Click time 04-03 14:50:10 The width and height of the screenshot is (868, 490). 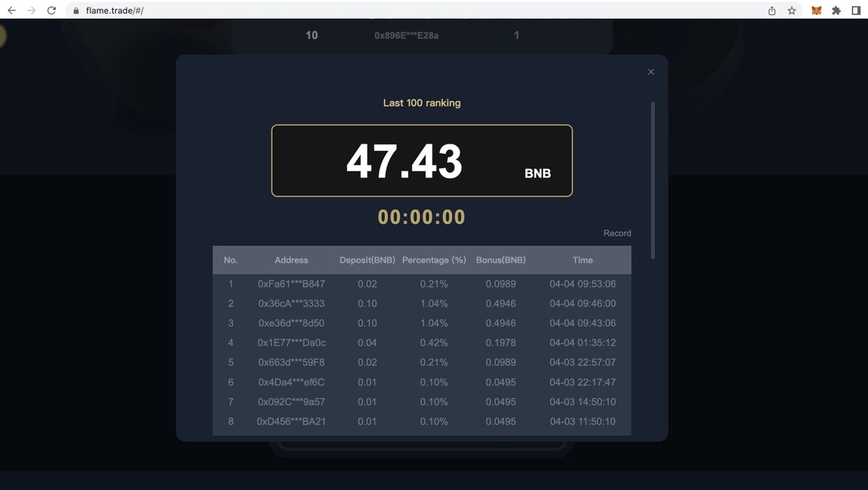click(582, 402)
